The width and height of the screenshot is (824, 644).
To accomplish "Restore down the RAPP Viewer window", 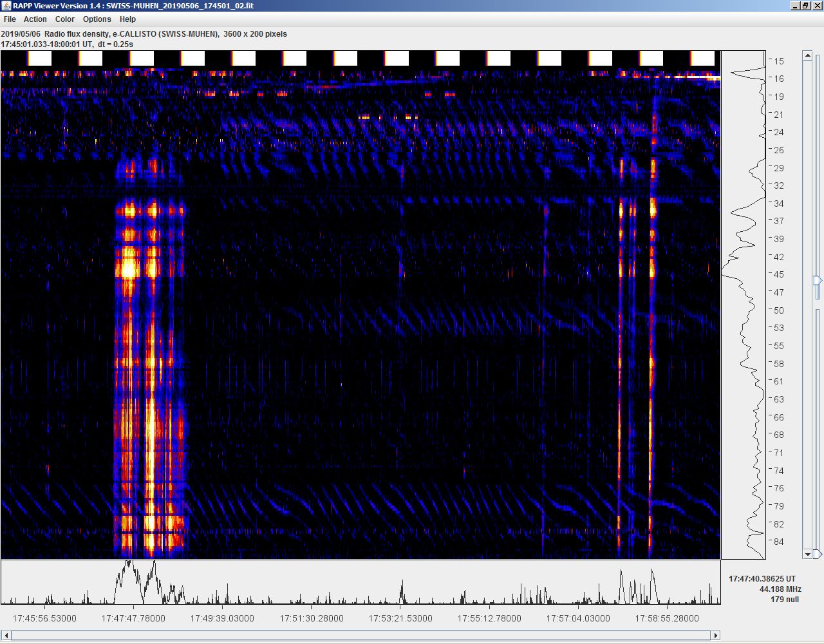I will point(805,6).
